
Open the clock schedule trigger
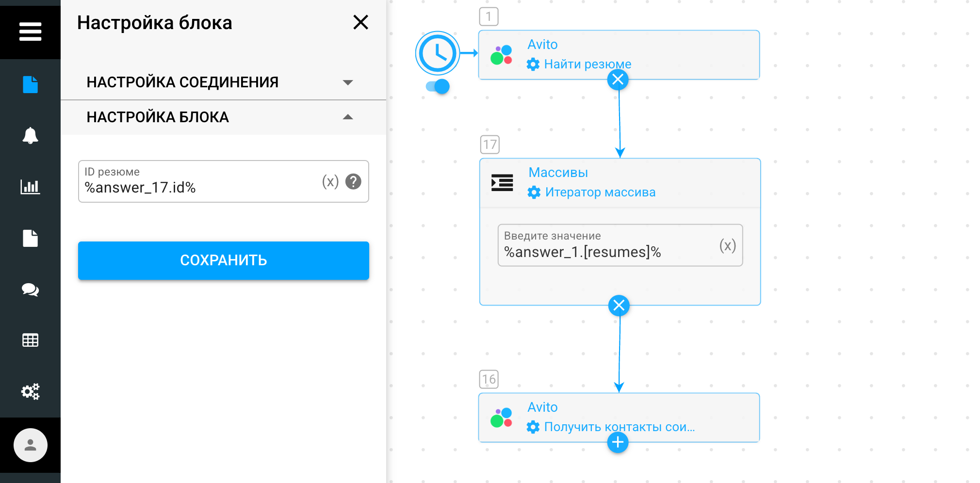point(438,53)
